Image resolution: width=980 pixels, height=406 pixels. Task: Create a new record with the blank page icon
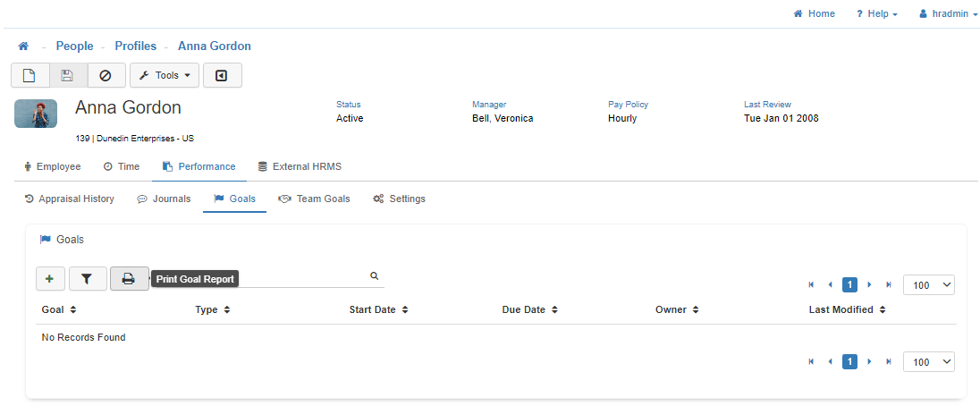coord(30,76)
